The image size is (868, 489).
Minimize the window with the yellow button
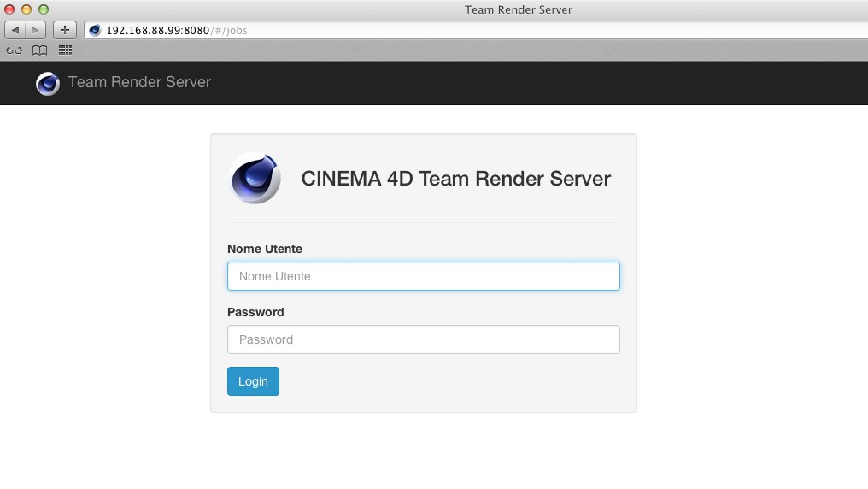point(26,9)
